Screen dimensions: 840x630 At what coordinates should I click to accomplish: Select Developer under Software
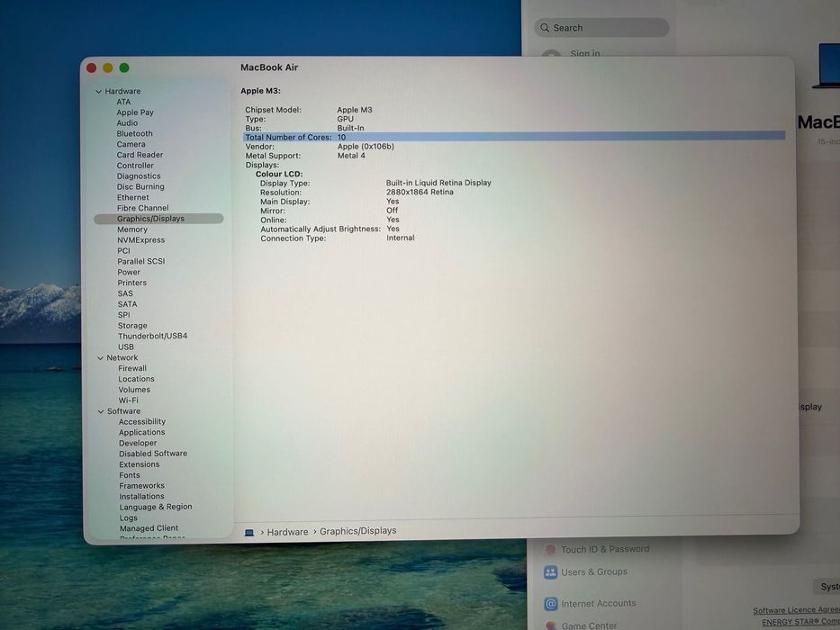138,443
